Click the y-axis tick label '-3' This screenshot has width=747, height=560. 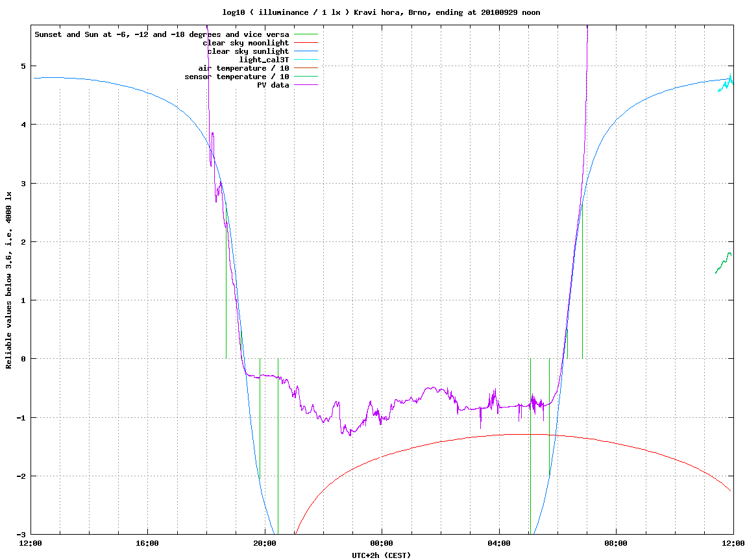(21, 535)
